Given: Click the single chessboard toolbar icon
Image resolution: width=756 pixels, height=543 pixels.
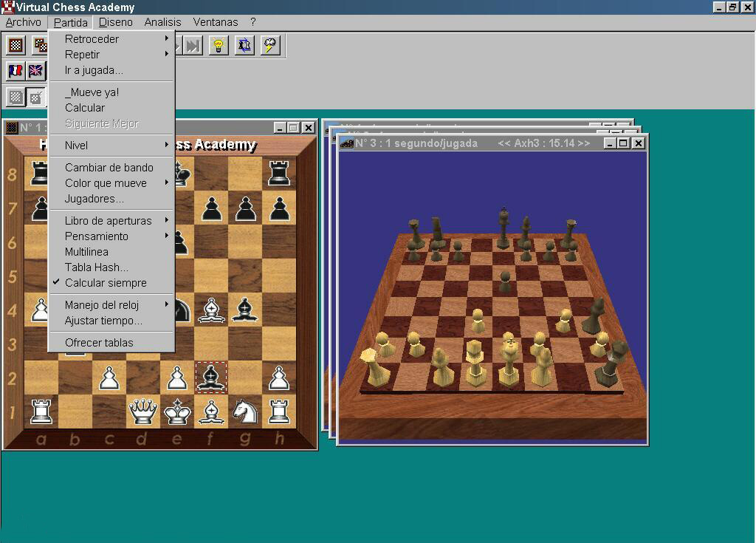Looking at the screenshot, I should 16,46.
